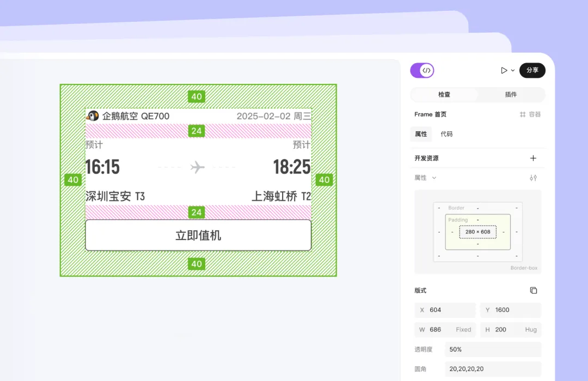Click the W 686 Fixed field
This screenshot has width=588, height=381.
point(445,330)
